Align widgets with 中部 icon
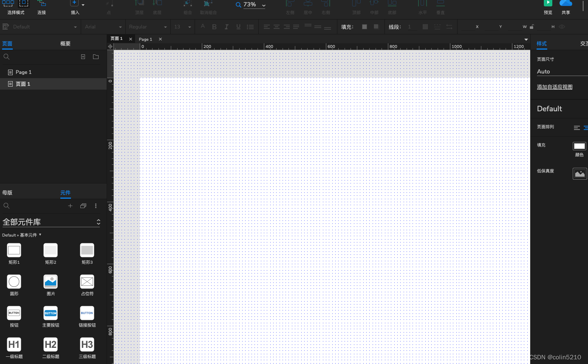Viewport: 588px width, 364px height. pos(374,3)
